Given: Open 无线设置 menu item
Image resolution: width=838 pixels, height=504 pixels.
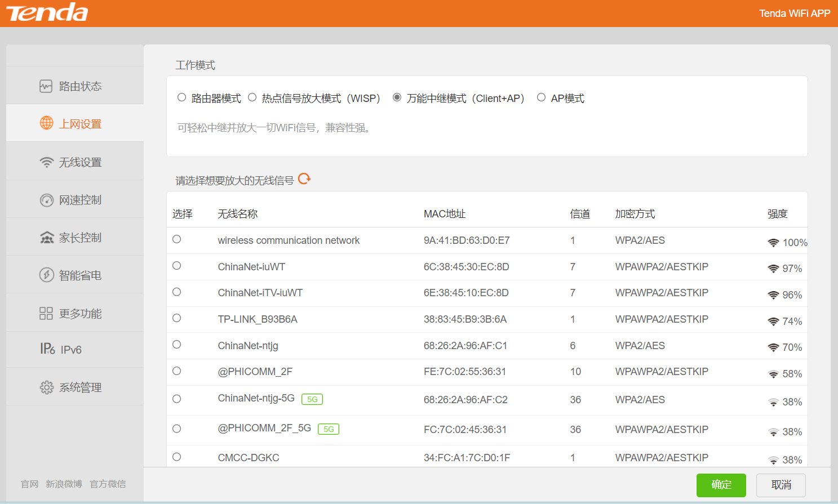Looking at the screenshot, I should (x=75, y=162).
